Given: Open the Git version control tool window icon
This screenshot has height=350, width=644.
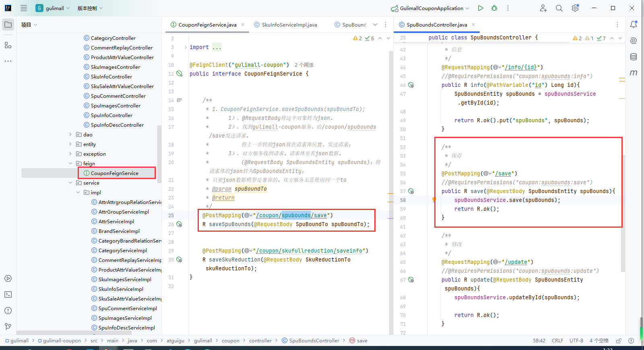Looking at the screenshot, I should [x=8, y=327].
